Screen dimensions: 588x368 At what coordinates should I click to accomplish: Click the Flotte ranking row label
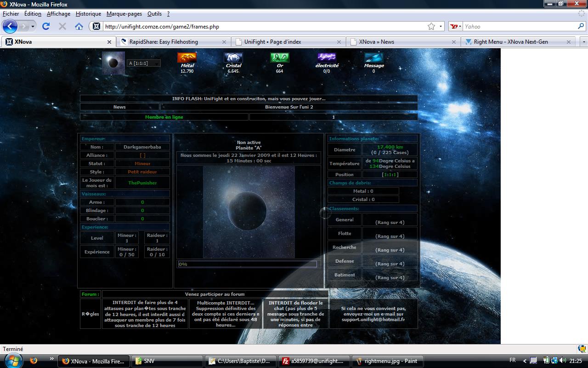(x=345, y=233)
